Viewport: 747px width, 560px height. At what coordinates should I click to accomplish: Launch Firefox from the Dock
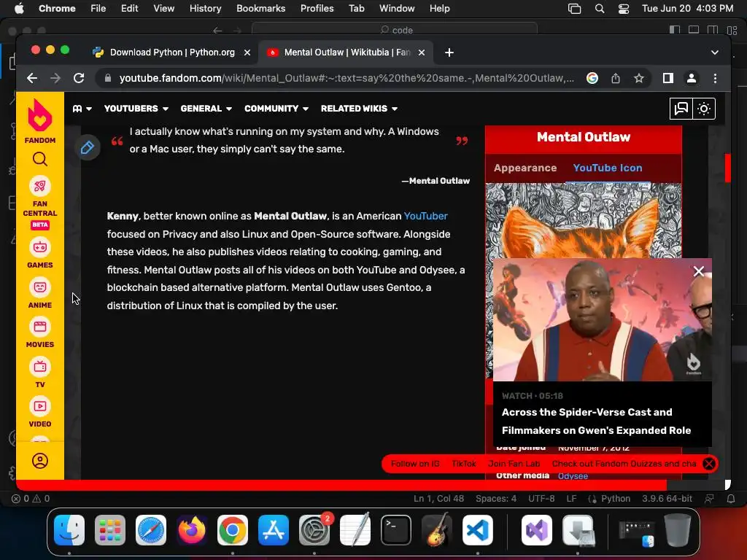pos(192,530)
